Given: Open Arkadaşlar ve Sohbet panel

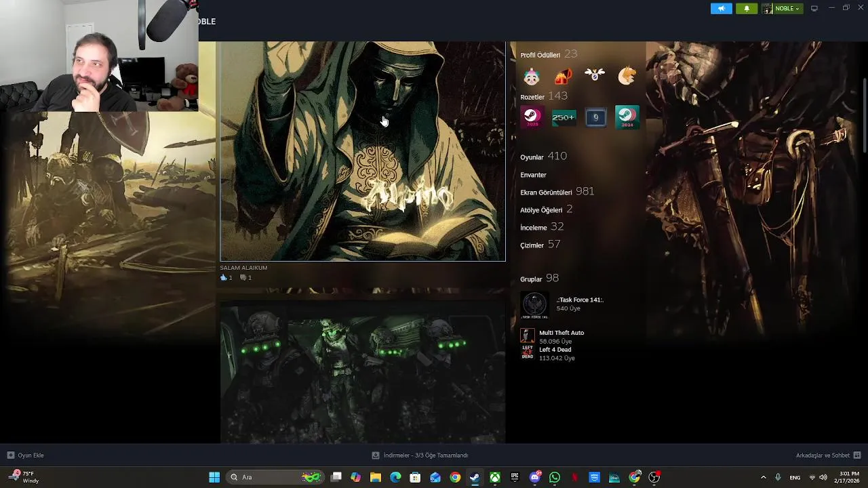Looking at the screenshot, I should pos(828,455).
